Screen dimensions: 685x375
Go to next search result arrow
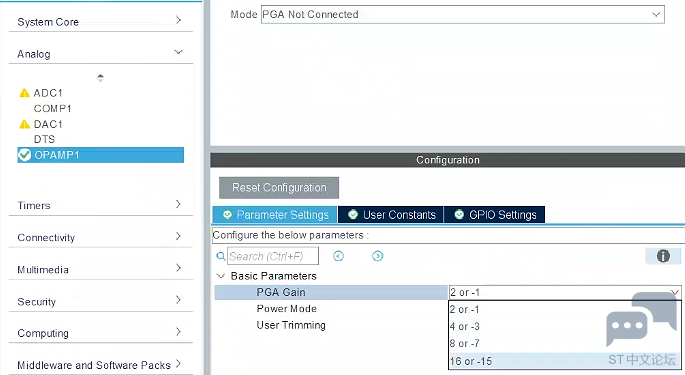[x=378, y=256]
